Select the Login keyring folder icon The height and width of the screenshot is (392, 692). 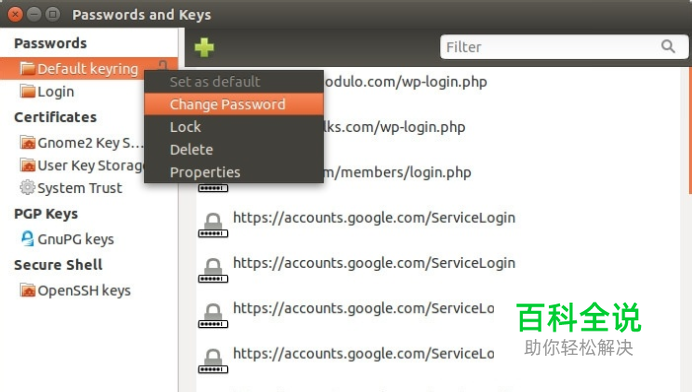27,91
